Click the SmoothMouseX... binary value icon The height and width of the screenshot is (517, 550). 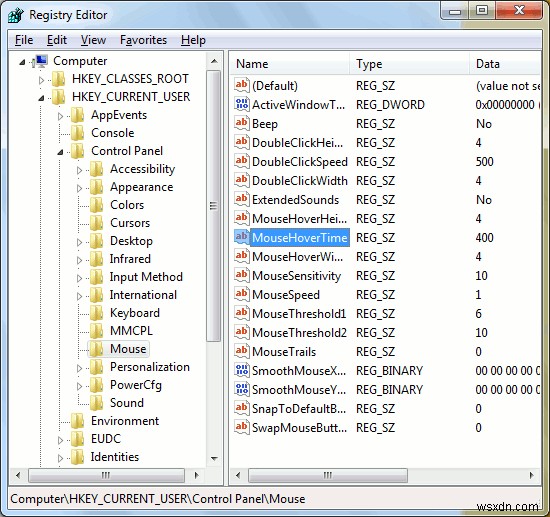point(242,370)
